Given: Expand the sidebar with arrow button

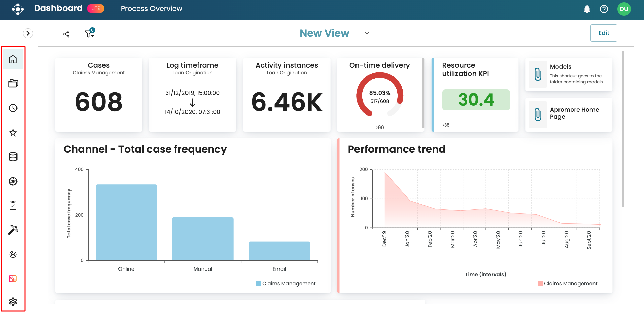Looking at the screenshot, I should [x=28, y=33].
